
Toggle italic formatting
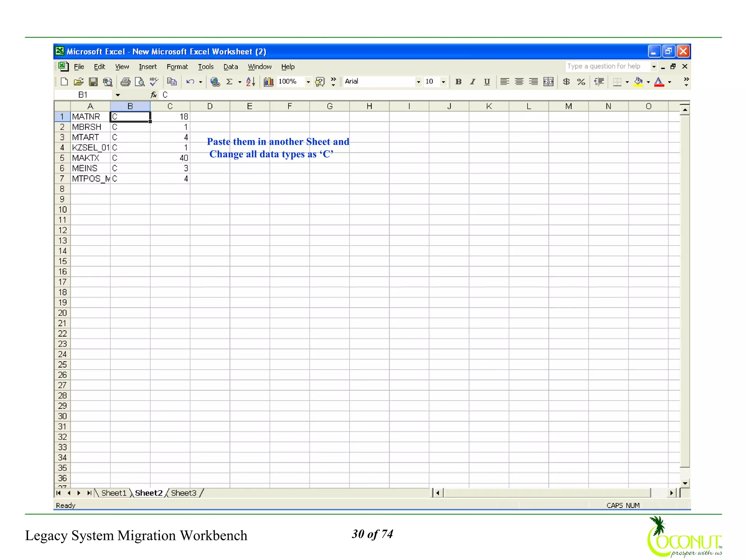point(473,82)
